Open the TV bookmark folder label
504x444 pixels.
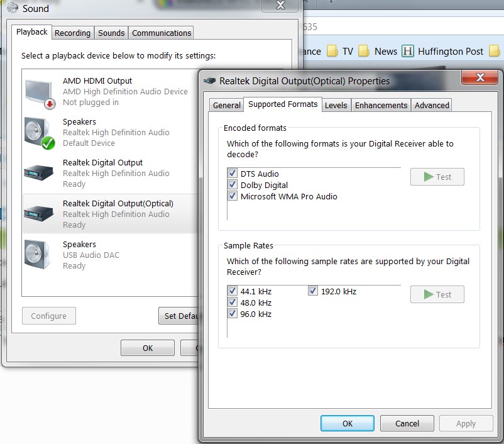pos(348,51)
